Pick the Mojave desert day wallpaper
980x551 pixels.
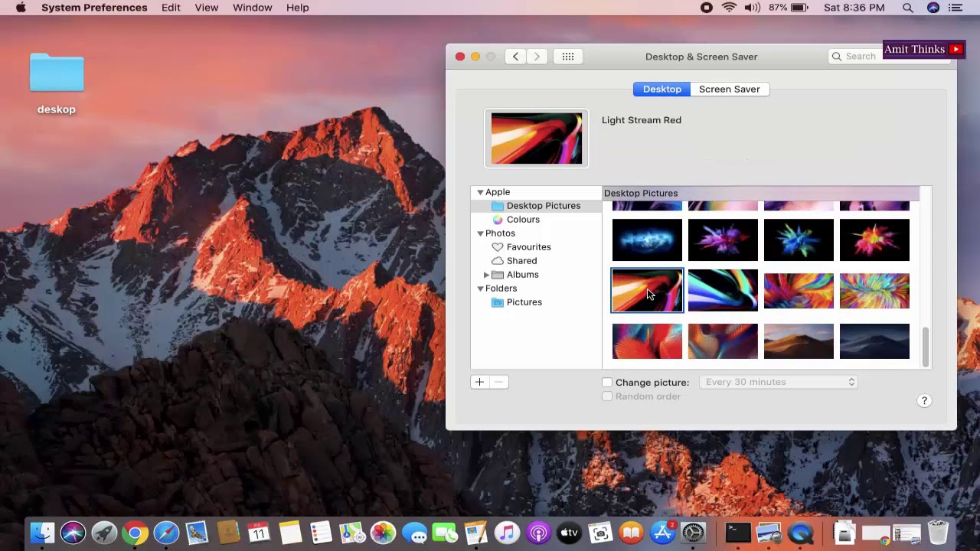pos(799,341)
